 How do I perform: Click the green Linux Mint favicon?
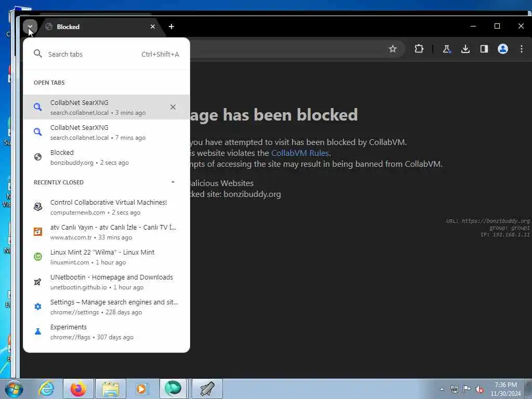point(37,257)
